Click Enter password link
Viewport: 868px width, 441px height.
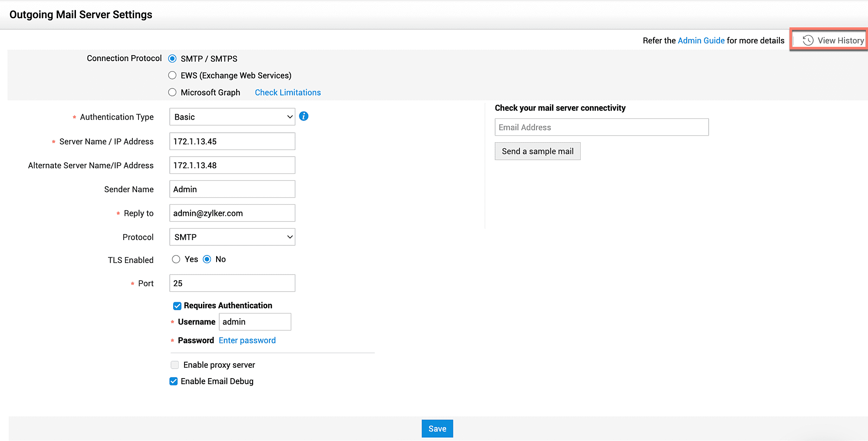point(247,340)
